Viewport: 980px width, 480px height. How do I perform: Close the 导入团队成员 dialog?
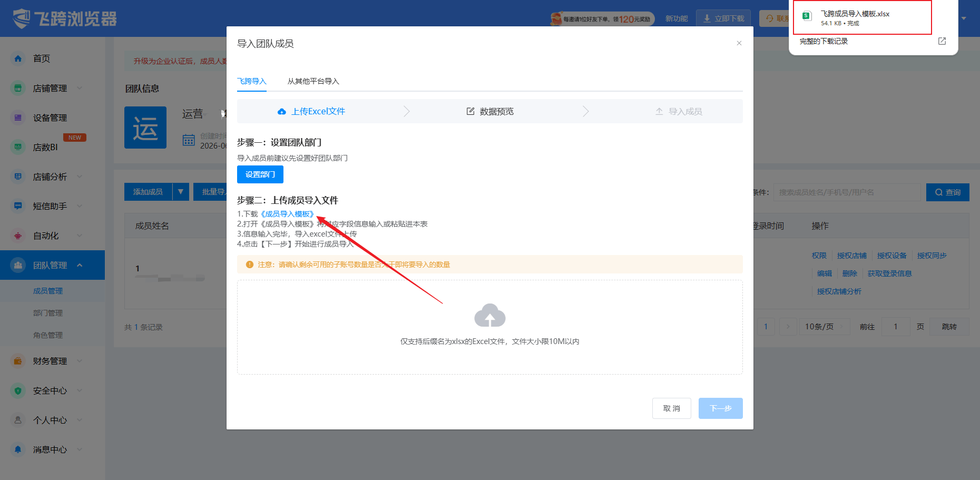pos(739,43)
